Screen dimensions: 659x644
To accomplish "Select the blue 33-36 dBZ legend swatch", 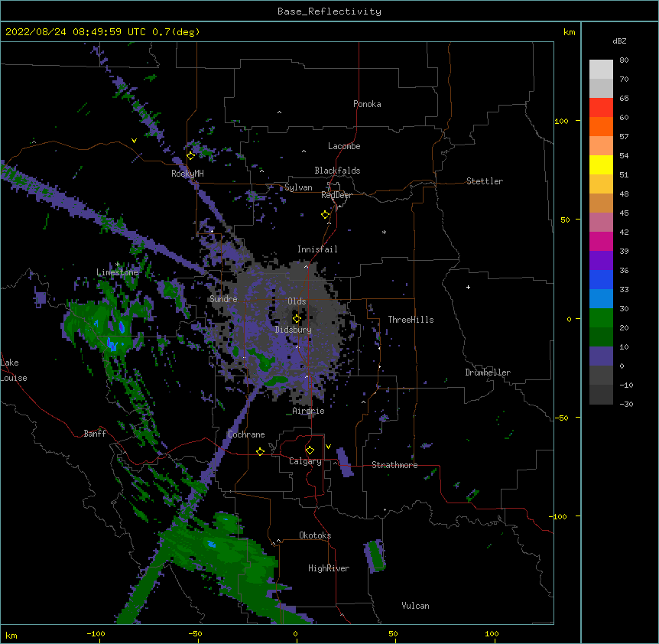I will (601, 280).
